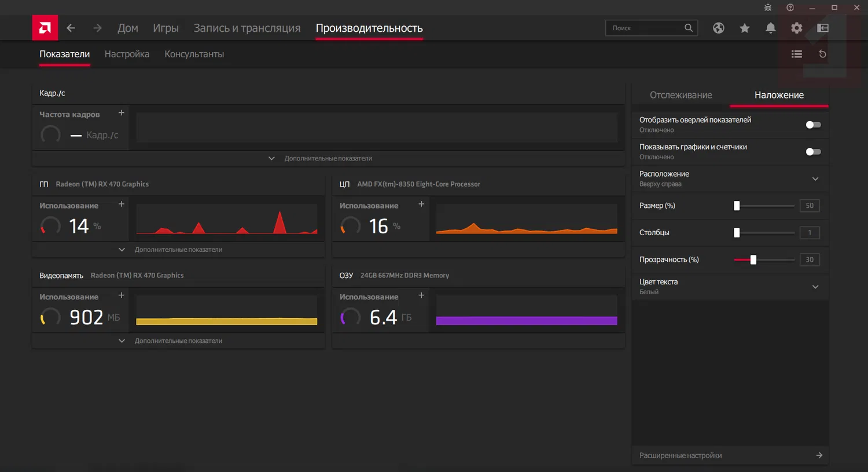Go back with the left arrow icon
Viewport: 868px width, 472px height.
pos(71,28)
